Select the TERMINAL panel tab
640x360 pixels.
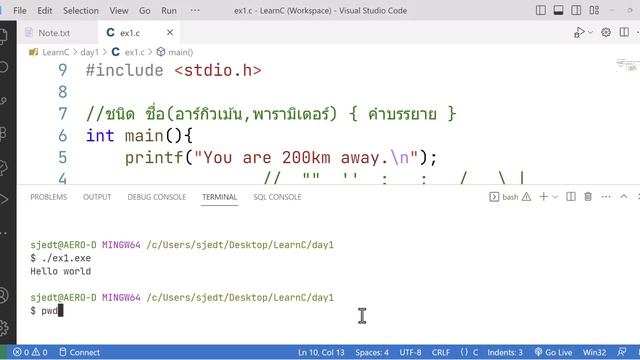tap(220, 197)
